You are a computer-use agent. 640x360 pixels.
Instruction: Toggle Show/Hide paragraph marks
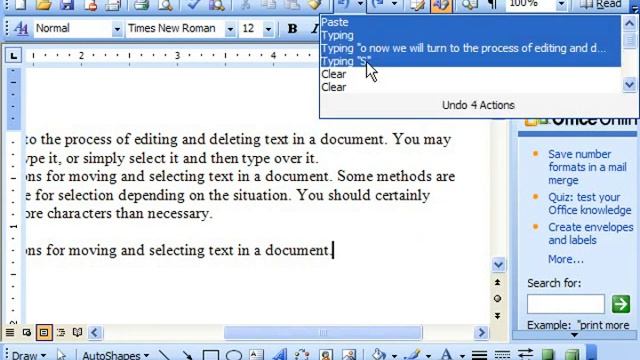[493, 4]
